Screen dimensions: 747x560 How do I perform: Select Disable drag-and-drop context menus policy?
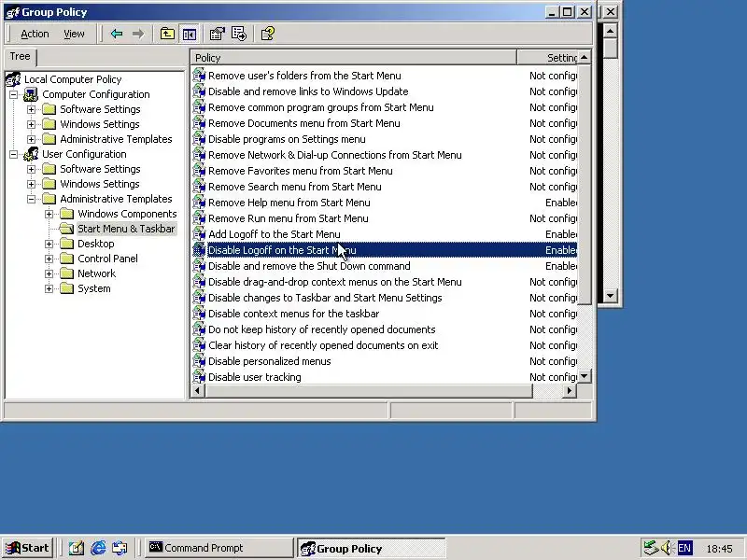tap(335, 282)
